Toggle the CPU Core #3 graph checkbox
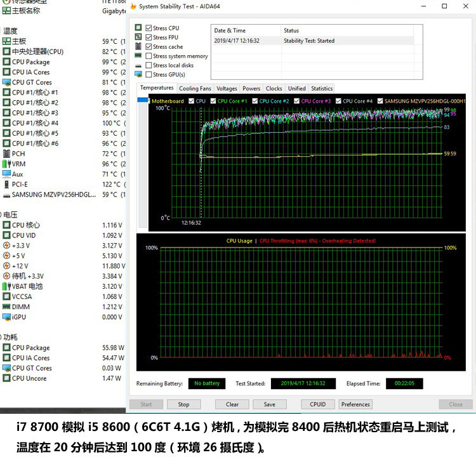Screen dimensions: 476x469 [x=296, y=101]
